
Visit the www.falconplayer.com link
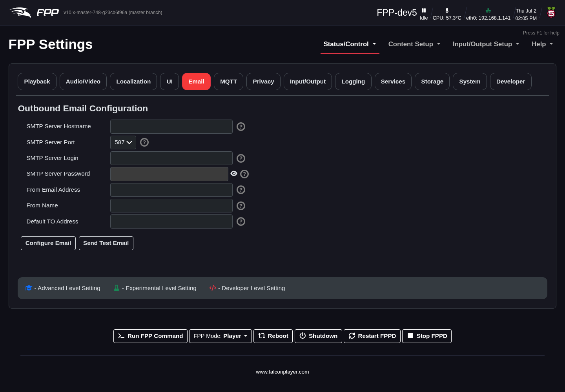point(282,372)
